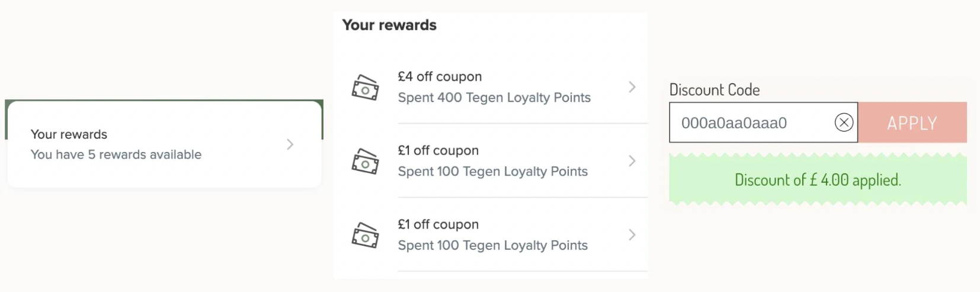Click the Discount Code label
The image size is (980, 292).
(x=715, y=90)
